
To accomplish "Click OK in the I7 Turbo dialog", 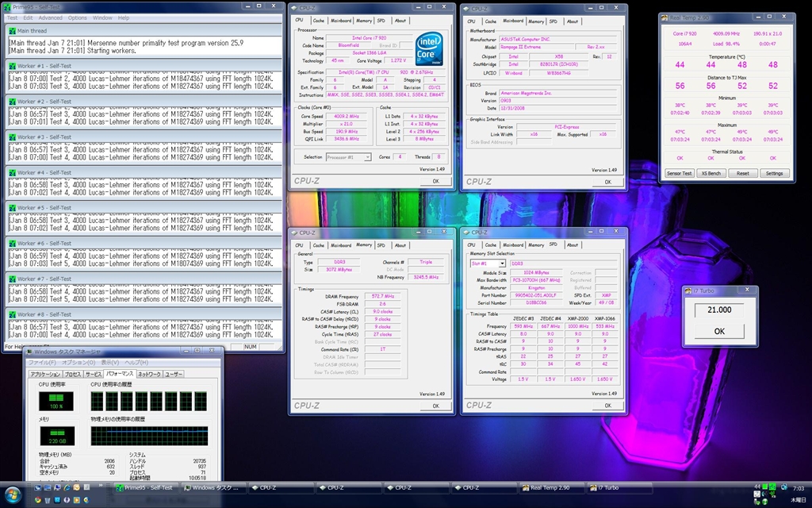I will pyautogui.click(x=719, y=331).
